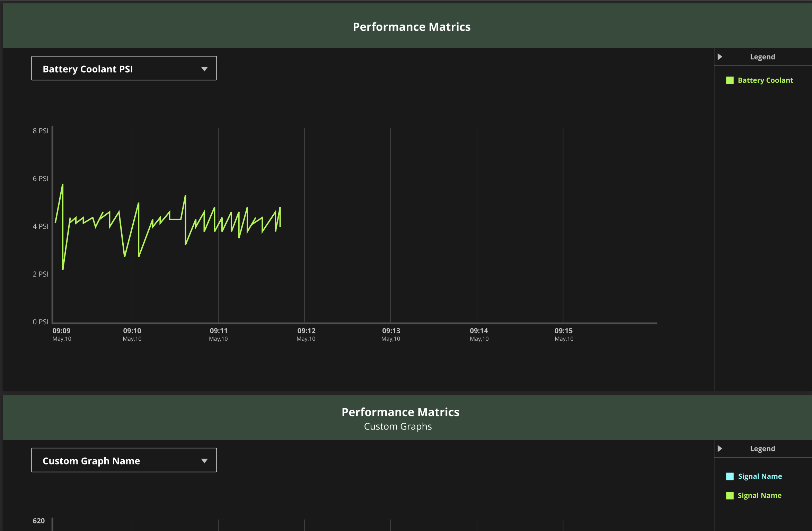Click the green Signal Name swatch
The width and height of the screenshot is (812, 531).
click(730, 496)
